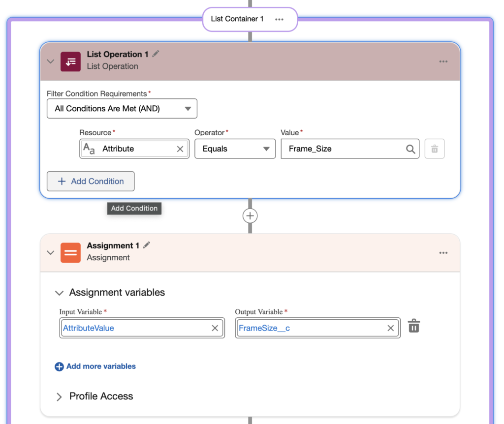Image resolution: width=504 pixels, height=424 pixels.
Task: Click the List Operation 1 icon
Action: click(70, 61)
